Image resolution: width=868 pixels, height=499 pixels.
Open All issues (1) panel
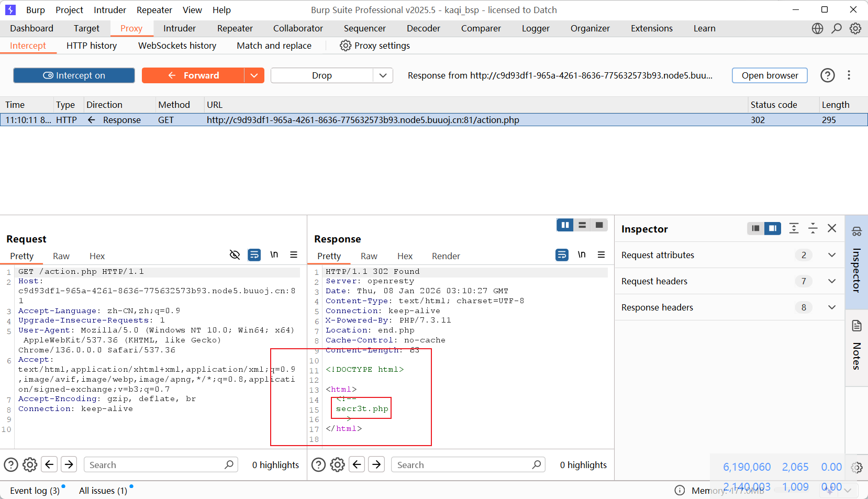(x=103, y=491)
